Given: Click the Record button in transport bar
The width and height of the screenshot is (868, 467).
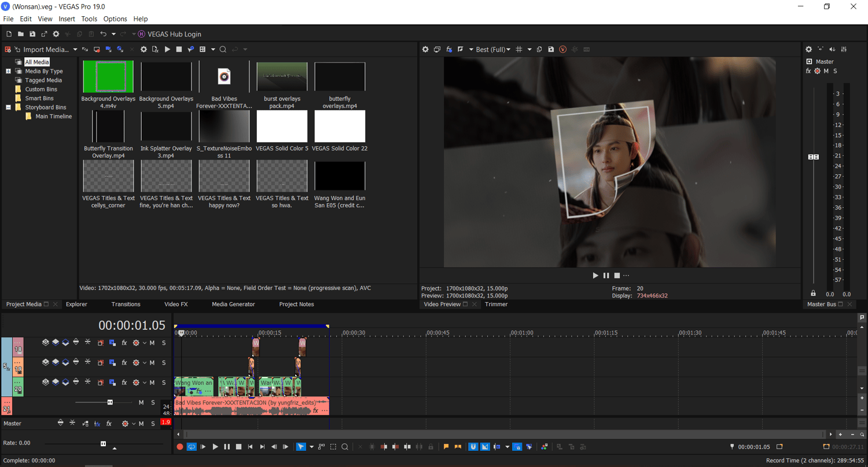Looking at the screenshot, I should pos(180,447).
